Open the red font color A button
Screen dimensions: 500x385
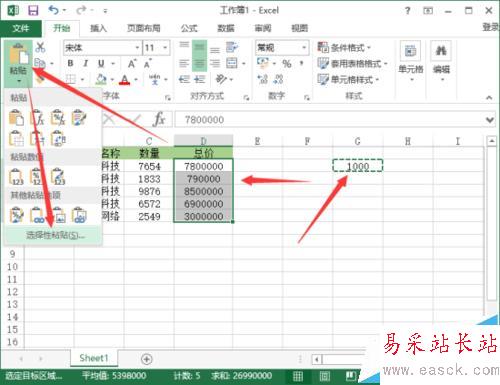click(125, 79)
